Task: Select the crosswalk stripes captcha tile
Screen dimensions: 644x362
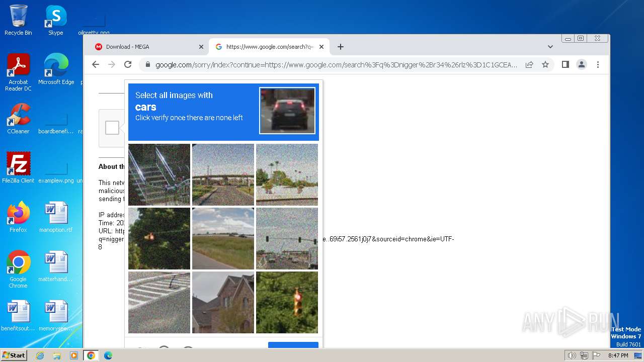Action: (159, 302)
